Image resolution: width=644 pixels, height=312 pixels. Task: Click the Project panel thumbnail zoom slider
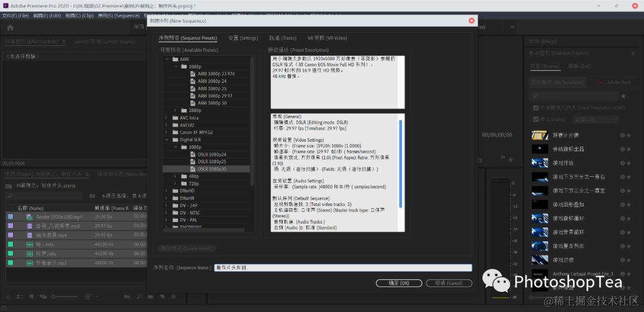coord(64,297)
